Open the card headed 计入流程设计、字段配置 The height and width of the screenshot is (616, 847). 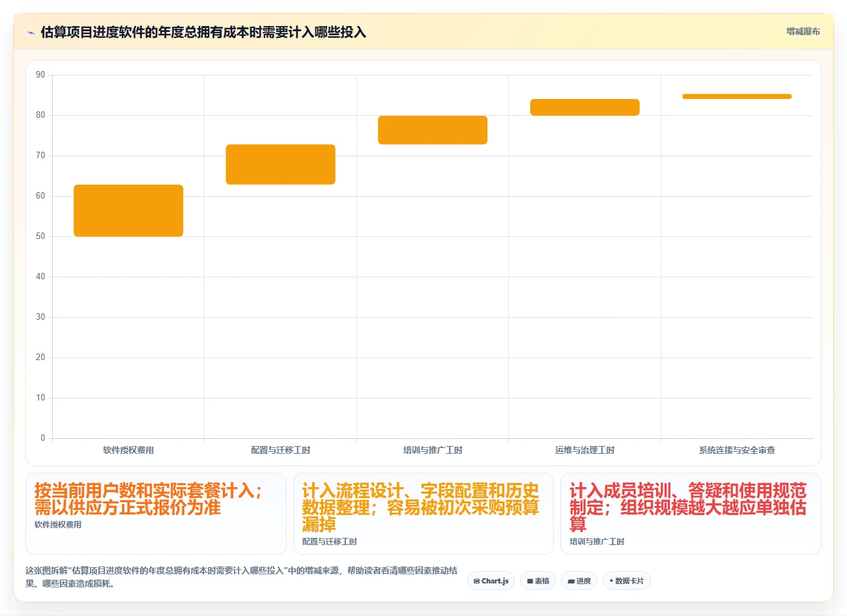click(423, 514)
